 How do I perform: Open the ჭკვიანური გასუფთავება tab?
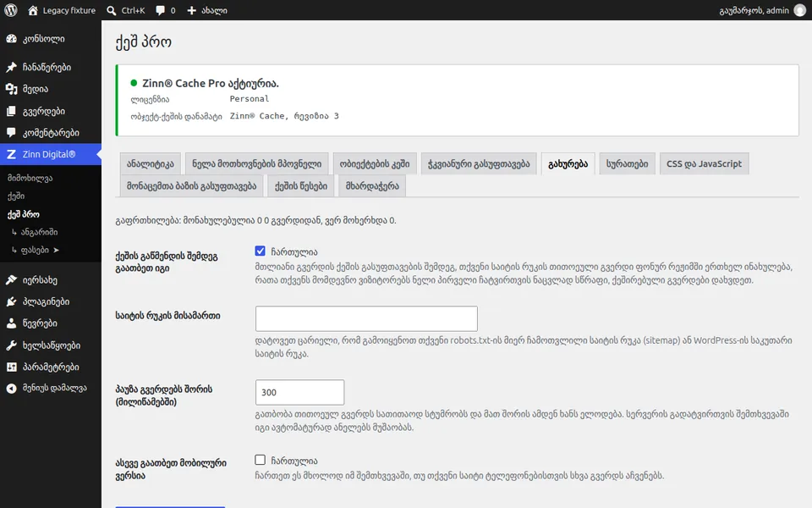[479, 163]
